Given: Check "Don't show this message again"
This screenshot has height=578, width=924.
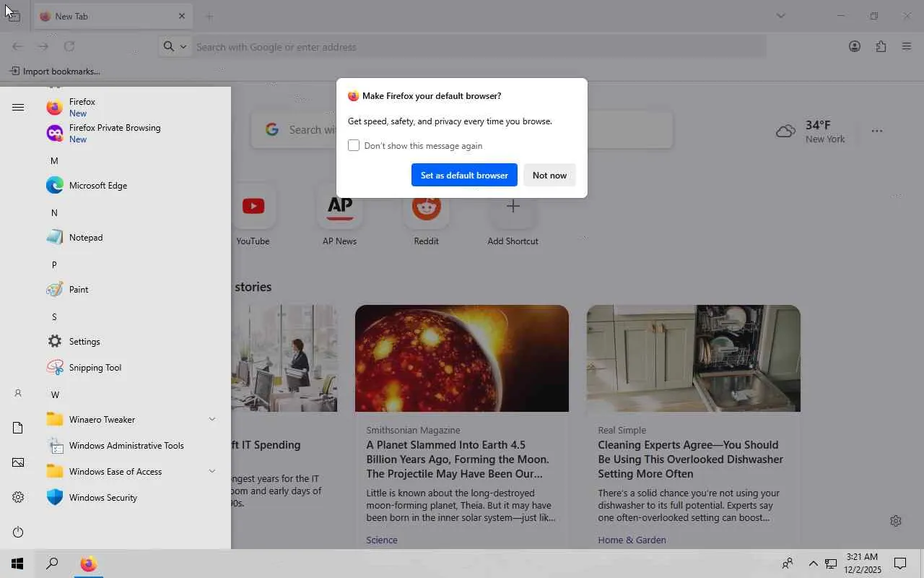Looking at the screenshot, I should [x=354, y=145].
